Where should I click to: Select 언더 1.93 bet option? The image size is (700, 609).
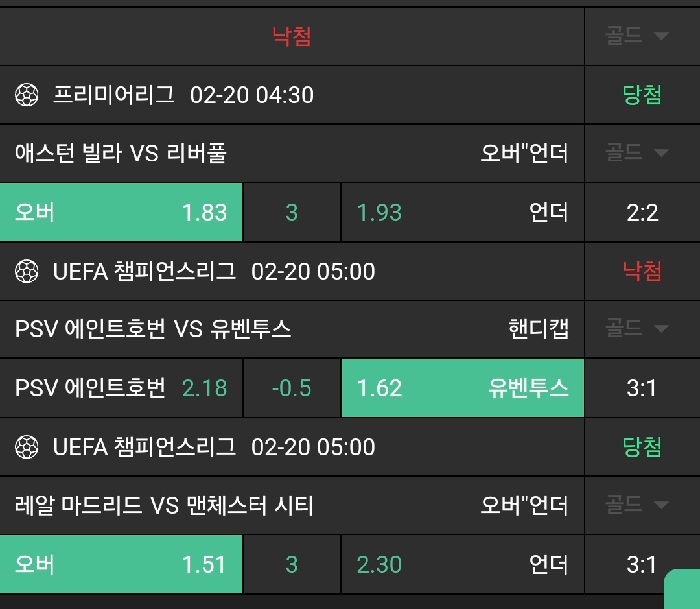462,212
